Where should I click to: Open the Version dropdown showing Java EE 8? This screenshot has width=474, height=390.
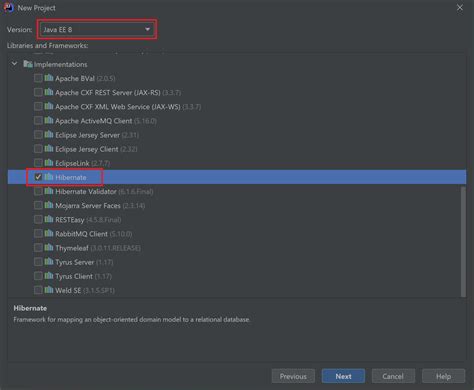(x=97, y=29)
